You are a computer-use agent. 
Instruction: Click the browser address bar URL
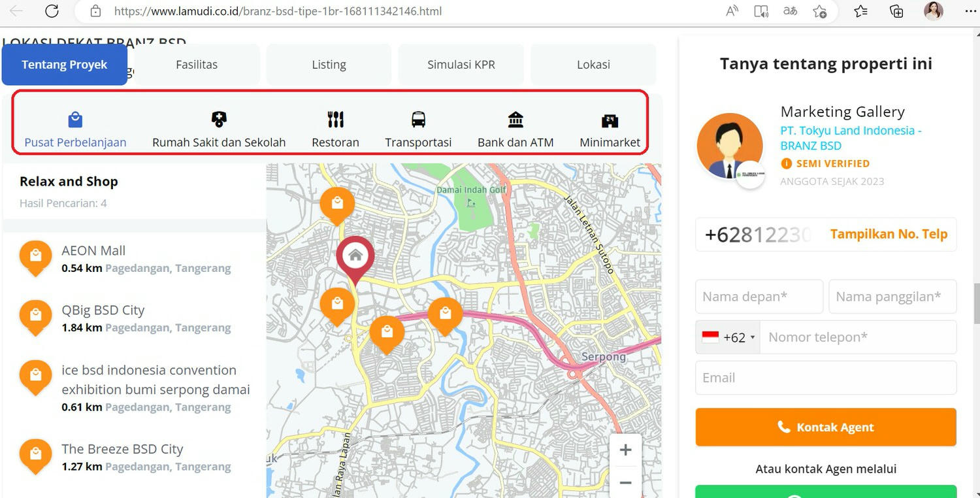(x=278, y=11)
